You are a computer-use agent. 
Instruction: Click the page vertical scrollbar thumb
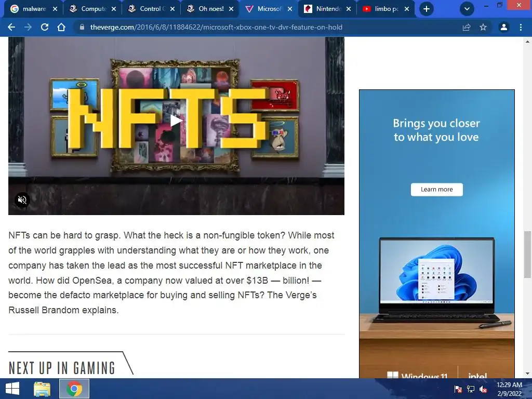pyautogui.click(x=528, y=254)
